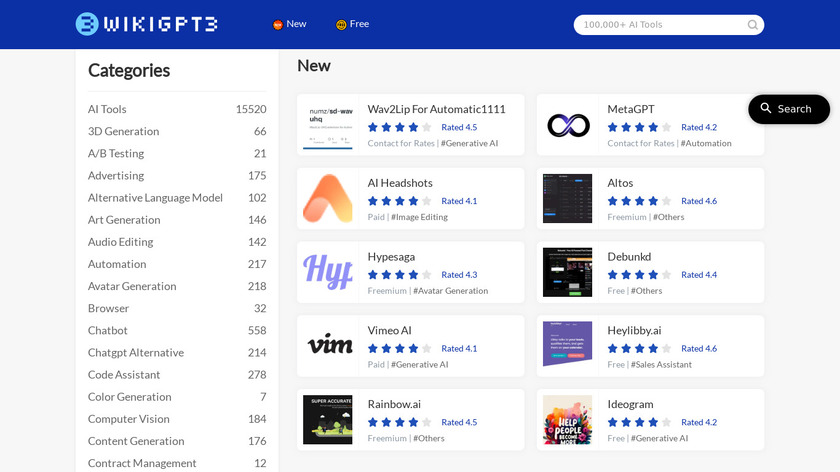Viewport: 840px width, 472px height.
Task: Open the New menu item
Action: (x=289, y=24)
